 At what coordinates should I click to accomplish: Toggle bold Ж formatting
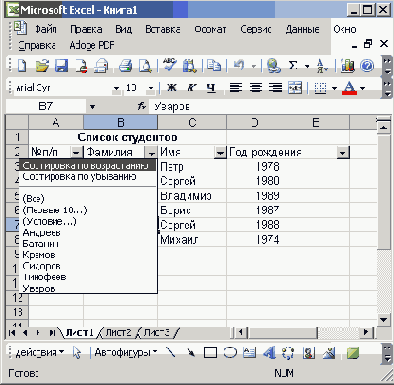172,88
